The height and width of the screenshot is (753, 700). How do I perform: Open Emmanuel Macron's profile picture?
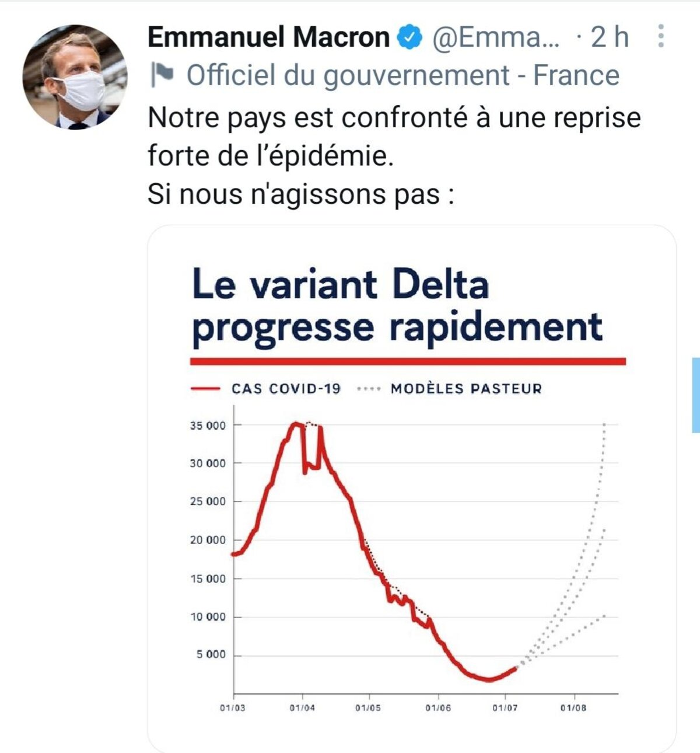(x=75, y=76)
